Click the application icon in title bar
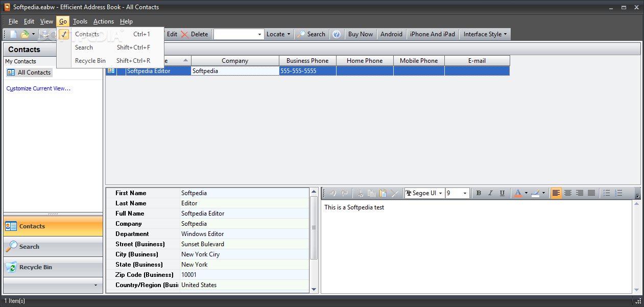Viewport: 644px width, 307px height. point(8,7)
